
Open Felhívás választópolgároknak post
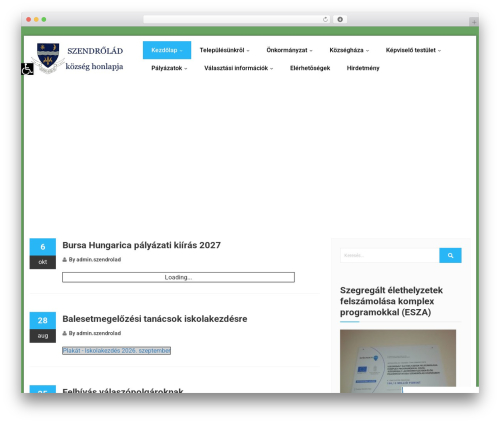coord(123,390)
